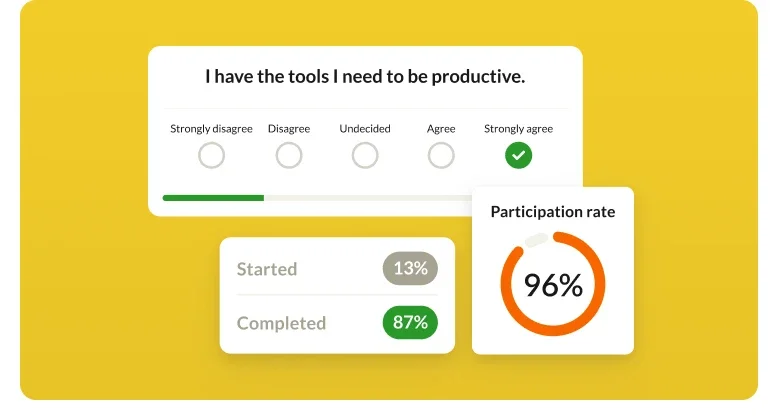This screenshot has width=778, height=420.
Task: Click the Strongly disagree label
Action: 211,129
